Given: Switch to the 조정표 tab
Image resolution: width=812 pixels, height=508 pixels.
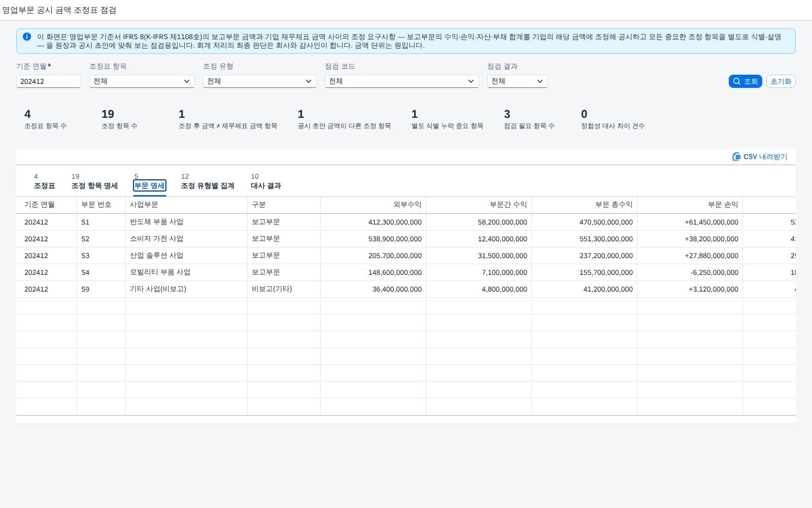Looking at the screenshot, I should point(45,181).
